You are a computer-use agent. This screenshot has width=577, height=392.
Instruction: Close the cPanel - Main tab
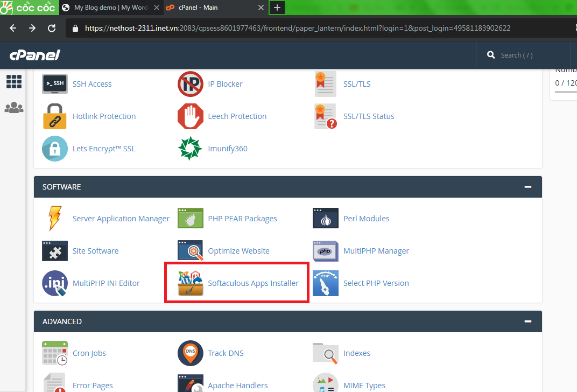click(261, 8)
